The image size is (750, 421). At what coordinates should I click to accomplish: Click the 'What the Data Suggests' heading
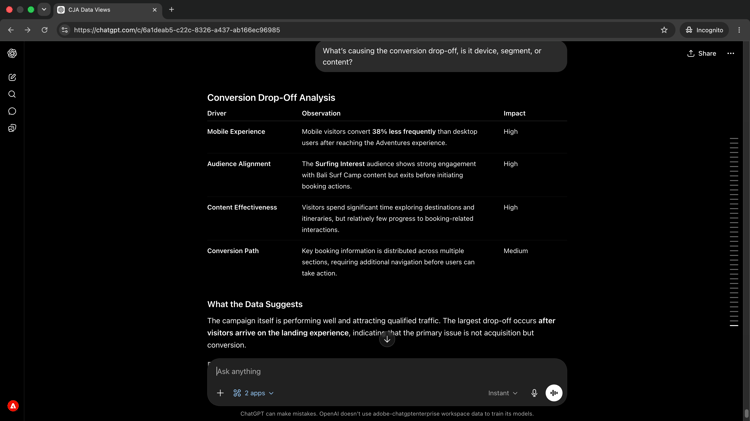pyautogui.click(x=255, y=304)
